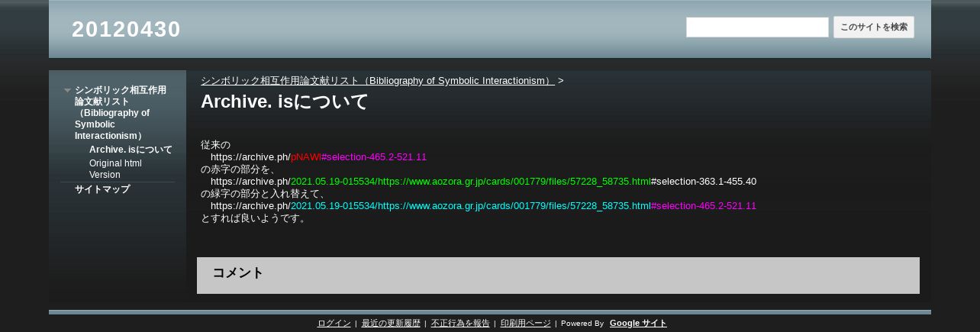Open the 20120430 site title
980x332 pixels.
pos(126,29)
